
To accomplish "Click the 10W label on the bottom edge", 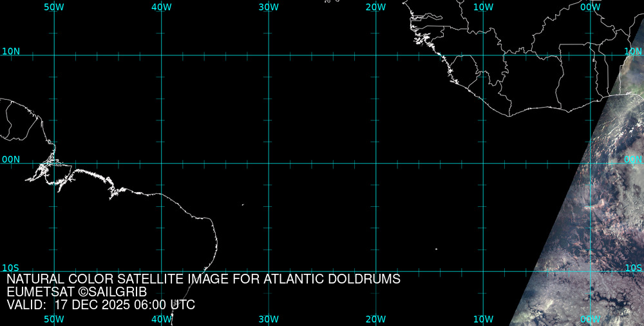I will click(483, 319).
